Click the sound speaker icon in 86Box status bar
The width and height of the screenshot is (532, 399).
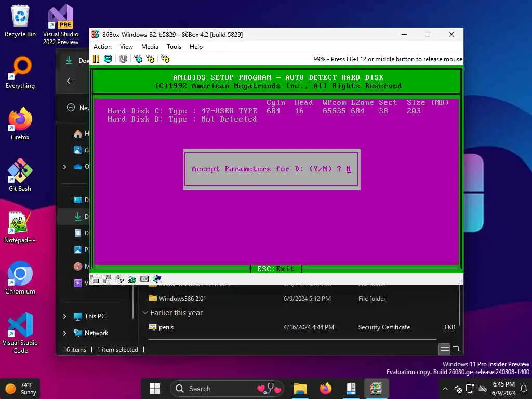point(157,279)
